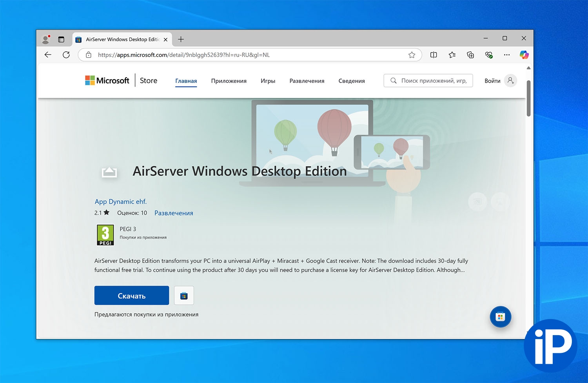This screenshot has width=588, height=383.
Task: Open the Favorites list icon
Action: (452, 55)
